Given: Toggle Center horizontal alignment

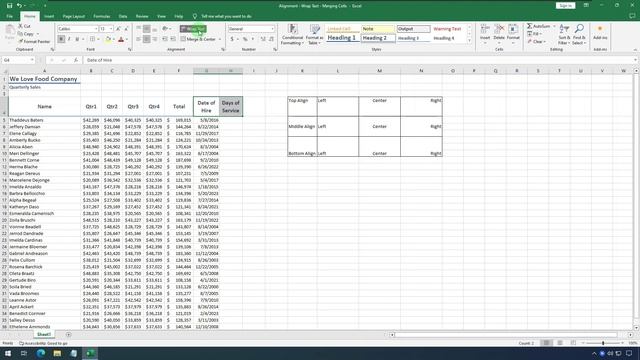Looking at the screenshot, I should (x=147, y=39).
